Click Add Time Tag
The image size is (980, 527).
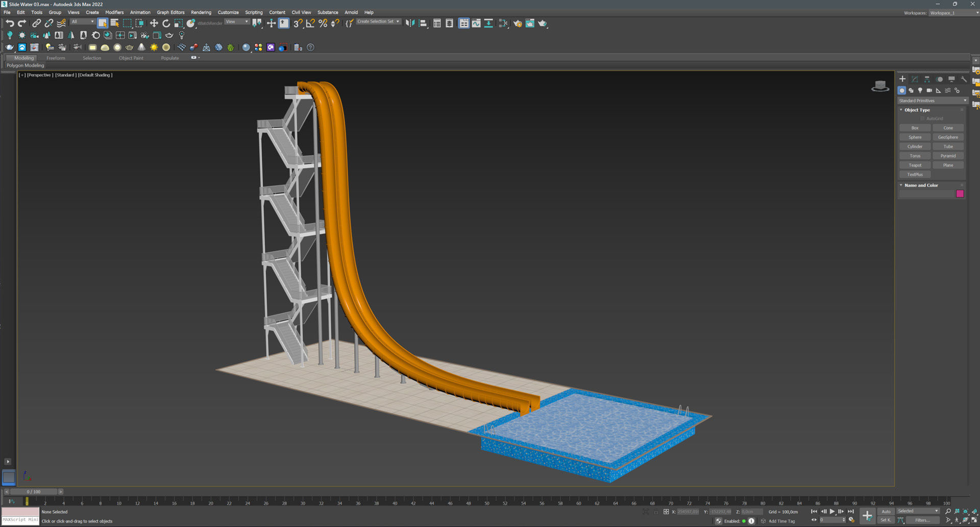point(781,521)
